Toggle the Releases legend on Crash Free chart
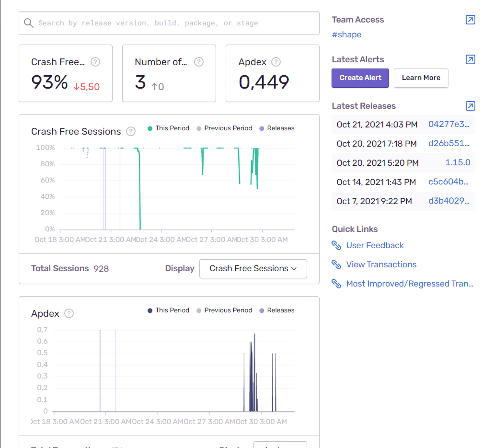The height and width of the screenshot is (448, 482). point(276,128)
